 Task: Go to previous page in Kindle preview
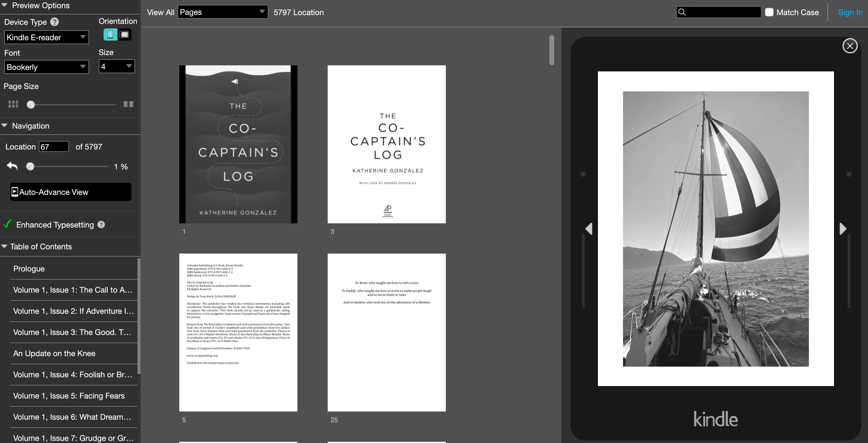589,228
